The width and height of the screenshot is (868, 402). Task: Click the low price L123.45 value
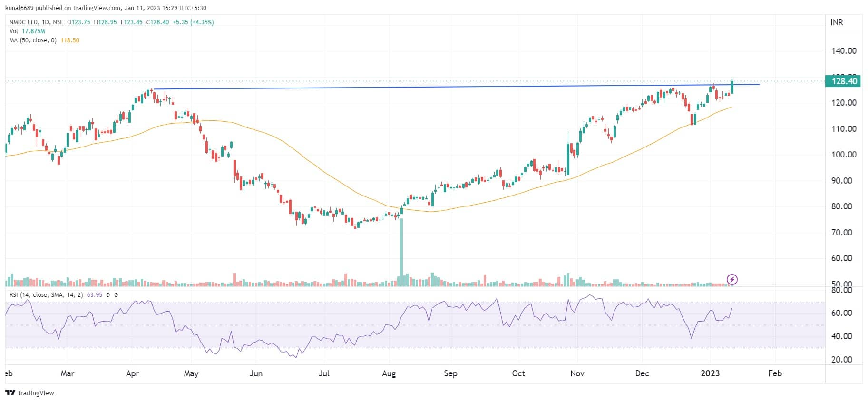[x=131, y=22]
